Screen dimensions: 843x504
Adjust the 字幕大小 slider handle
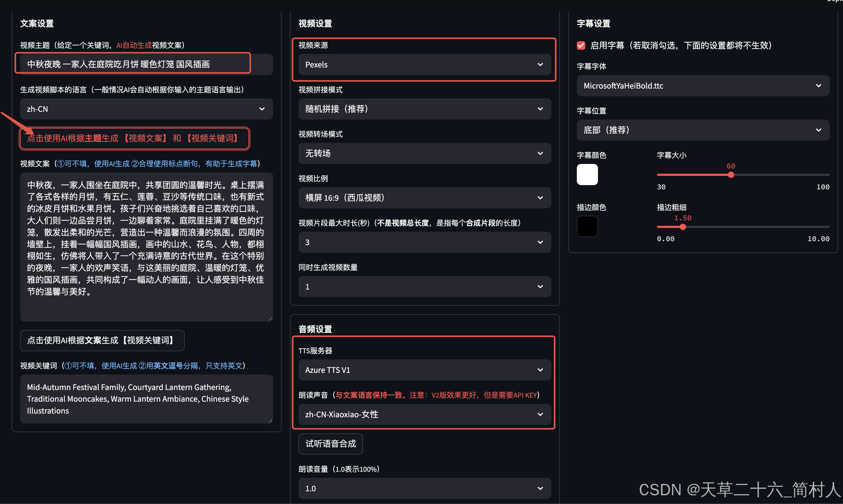731,175
